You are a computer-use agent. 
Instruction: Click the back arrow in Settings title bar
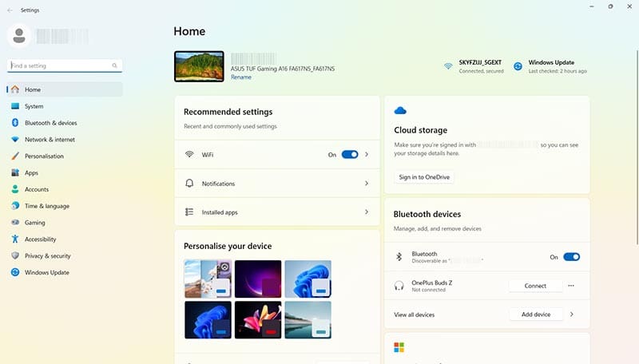coord(10,10)
